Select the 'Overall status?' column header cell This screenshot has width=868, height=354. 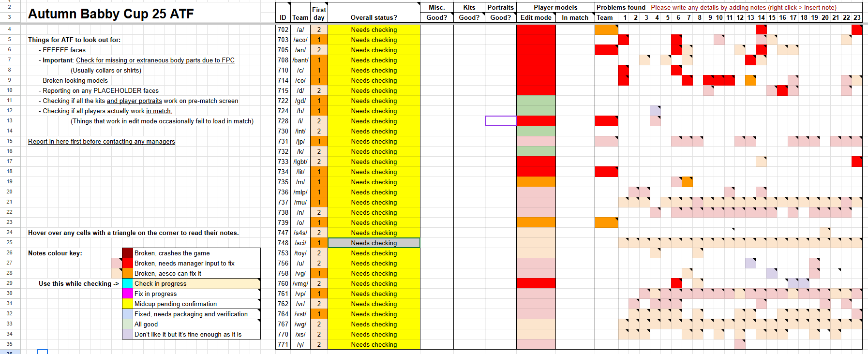[374, 13]
